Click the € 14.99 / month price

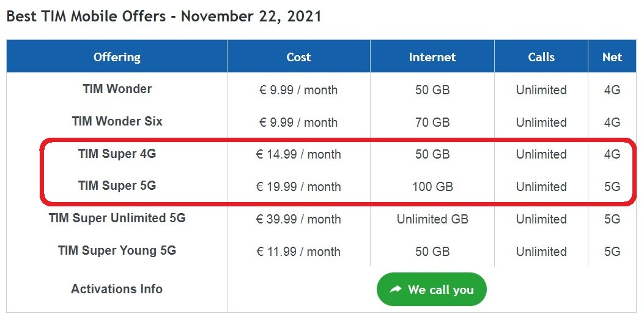tap(298, 154)
